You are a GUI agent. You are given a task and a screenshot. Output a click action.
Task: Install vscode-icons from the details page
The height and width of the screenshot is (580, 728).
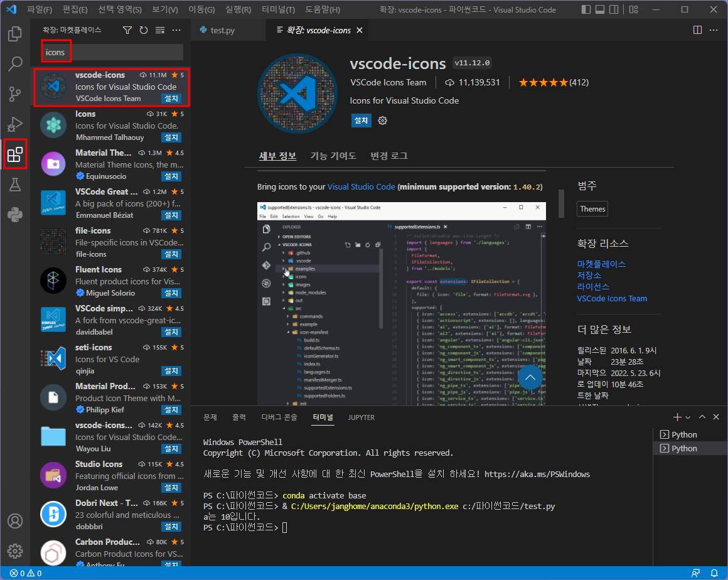[361, 121]
